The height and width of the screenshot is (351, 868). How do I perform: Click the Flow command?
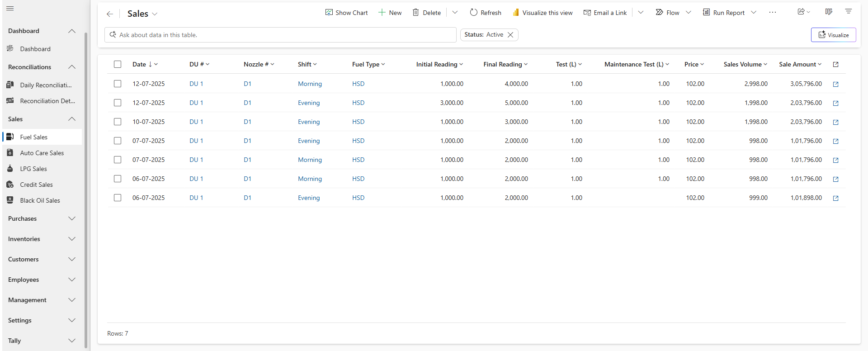coord(667,13)
